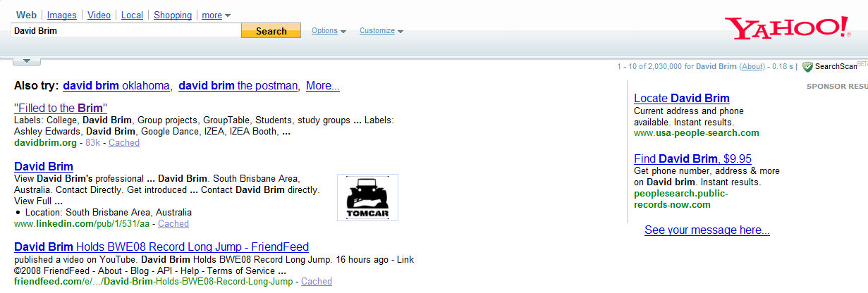Click the www.usa-people-search.com URL text
The image size is (868, 293).
[x=697, y=133]
